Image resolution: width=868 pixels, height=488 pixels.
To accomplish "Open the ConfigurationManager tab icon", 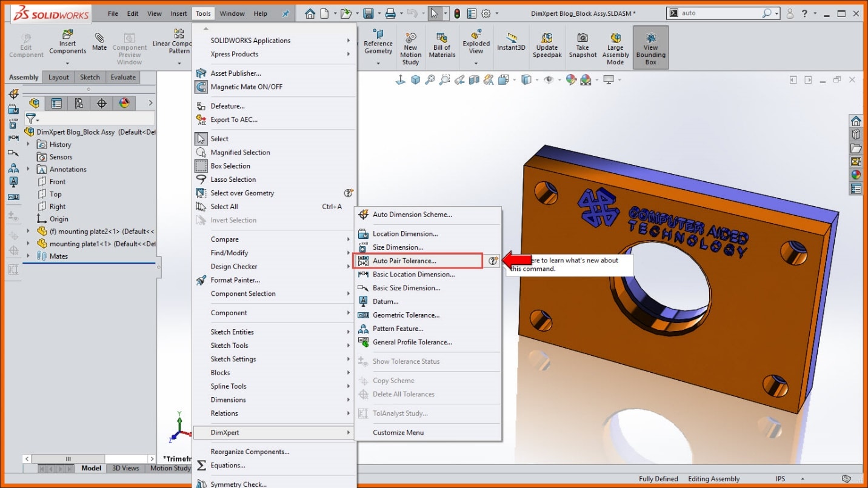I will (79, 103).
